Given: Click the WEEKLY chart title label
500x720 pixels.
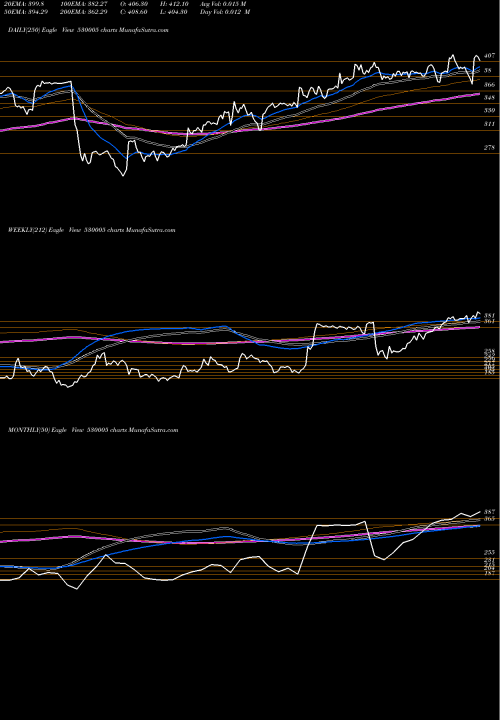Looking at the screenshot, I should [91, 230].
